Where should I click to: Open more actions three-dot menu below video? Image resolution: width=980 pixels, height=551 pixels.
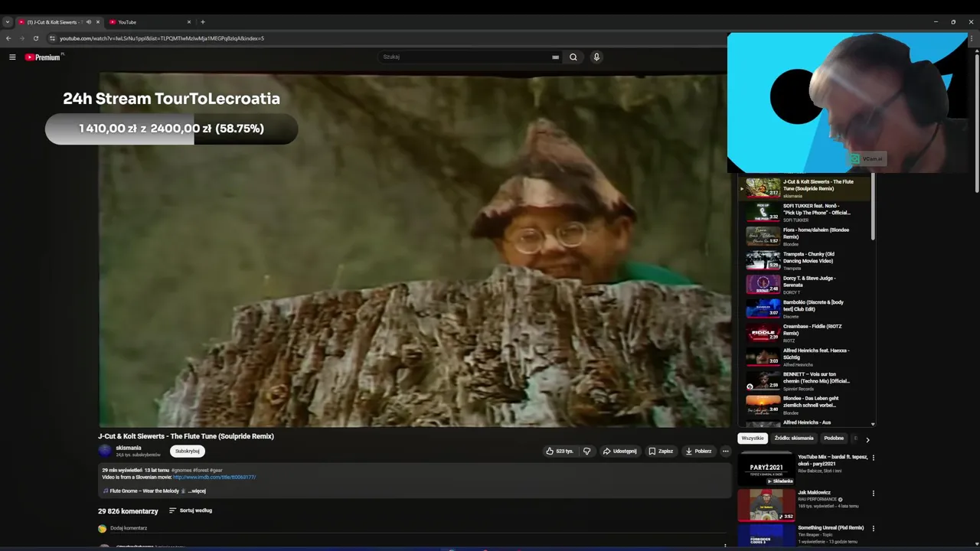(x=726, y=451)
